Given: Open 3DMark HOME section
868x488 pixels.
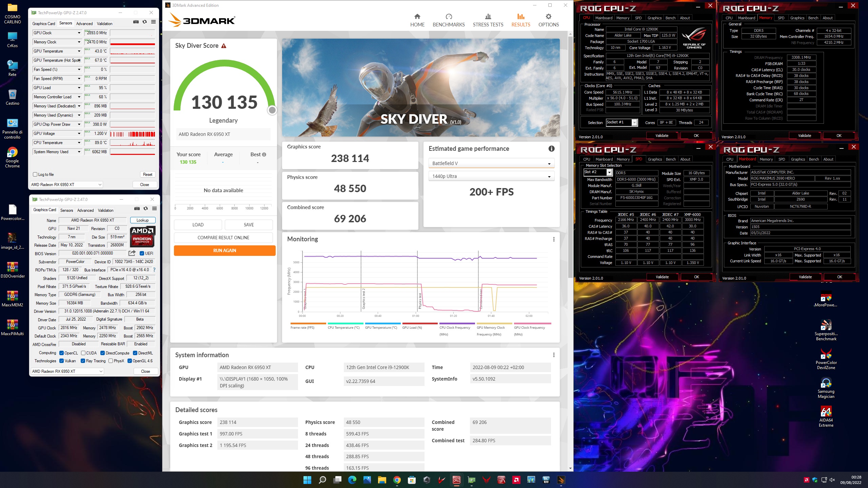Looking at the screenshot, I should pyautogui.click(x=417, y=20).
